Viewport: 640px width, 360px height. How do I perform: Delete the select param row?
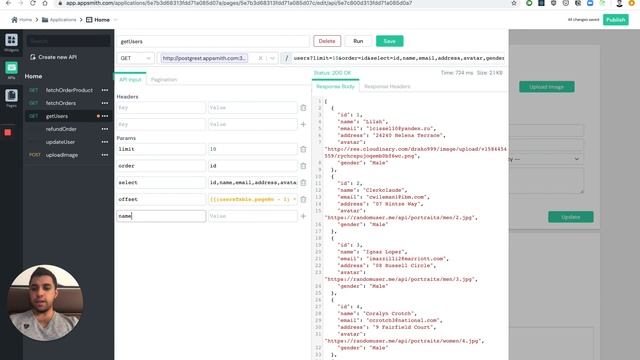coord(303,182)
